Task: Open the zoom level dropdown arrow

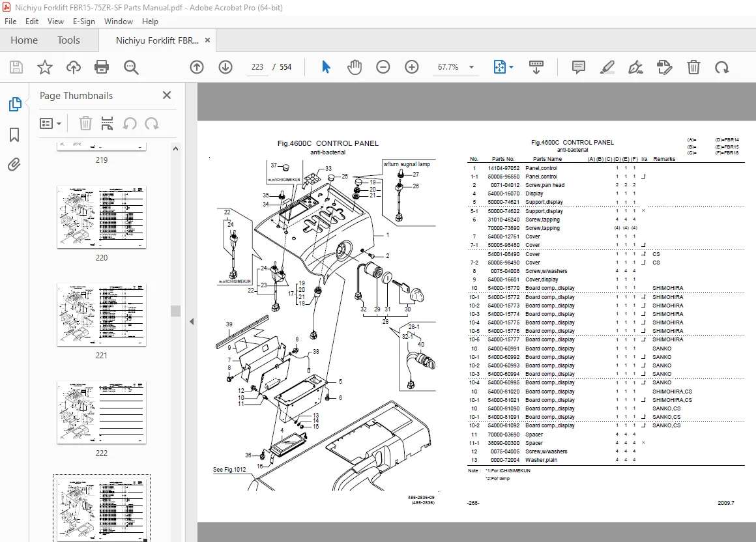Action: coord(472,68)
